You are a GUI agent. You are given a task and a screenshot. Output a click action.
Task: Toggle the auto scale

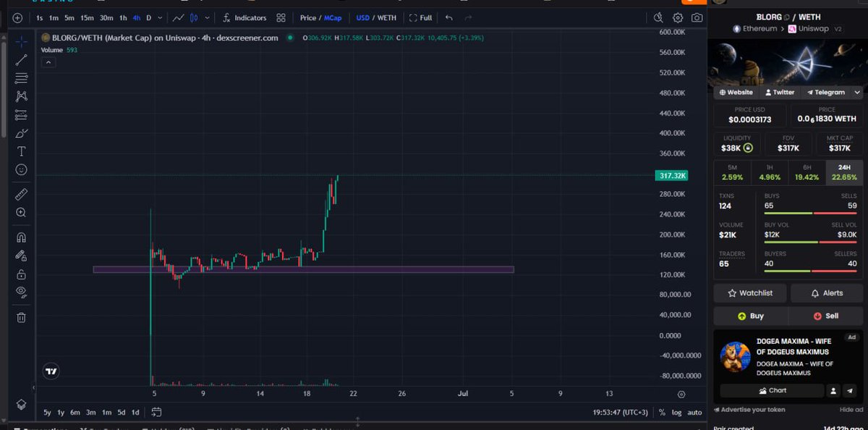point(694,413)
